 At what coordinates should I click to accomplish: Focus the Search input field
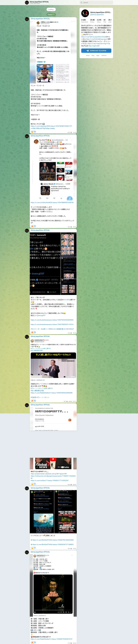(96, 2)
